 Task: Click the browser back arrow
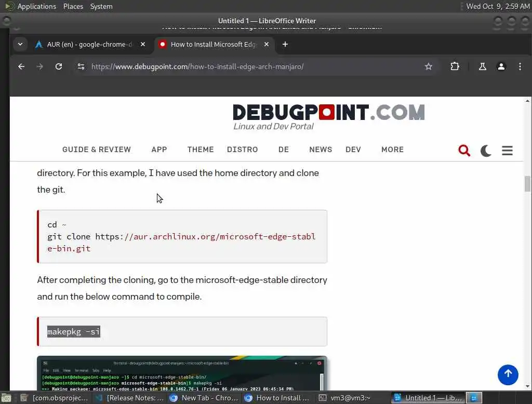(x=21, y=66)
